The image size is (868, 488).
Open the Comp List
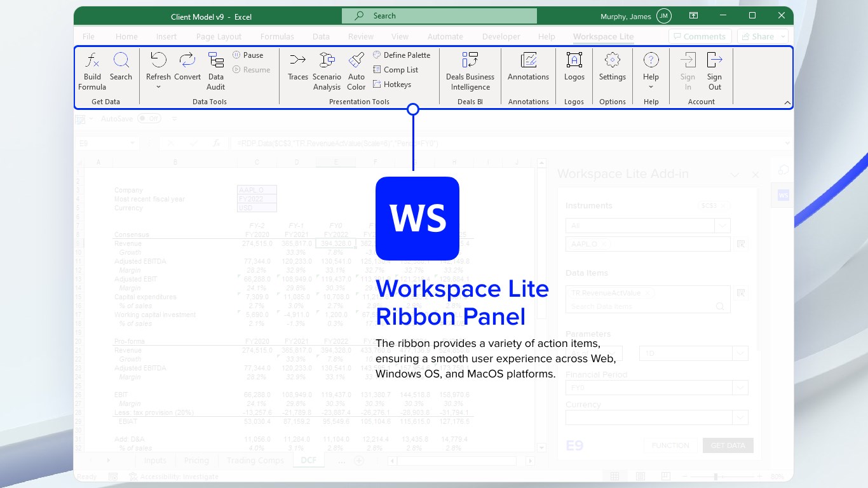[x=395, y=70]
